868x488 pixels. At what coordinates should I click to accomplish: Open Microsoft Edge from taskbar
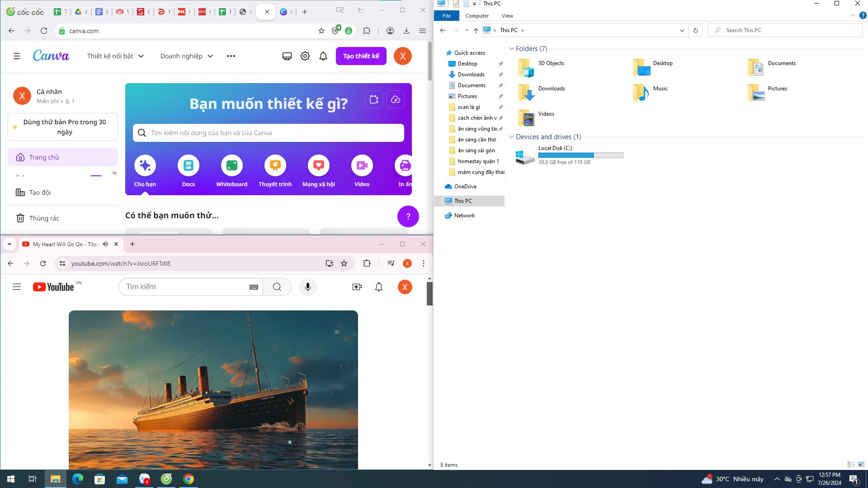78,479
